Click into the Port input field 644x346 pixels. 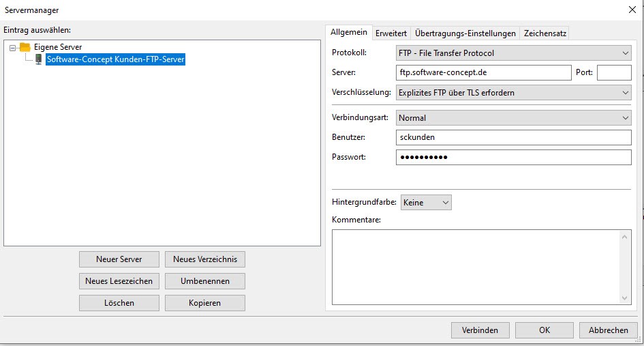click(614, 72)
